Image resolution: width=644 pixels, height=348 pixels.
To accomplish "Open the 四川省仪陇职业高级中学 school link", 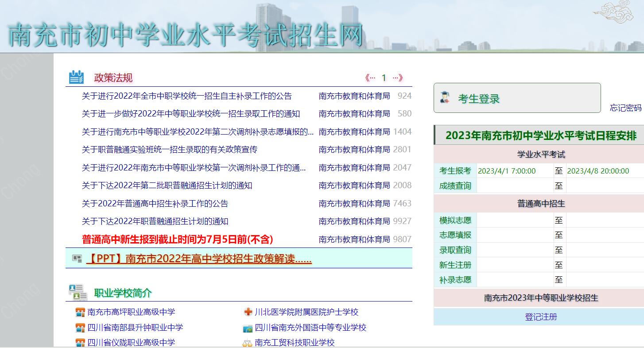I will pos(131,343).
